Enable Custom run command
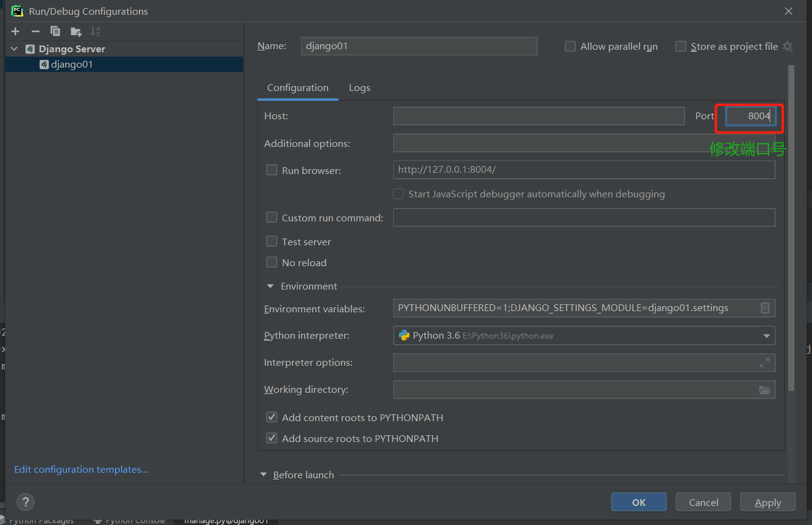812x525 pixels. [271, 217]
